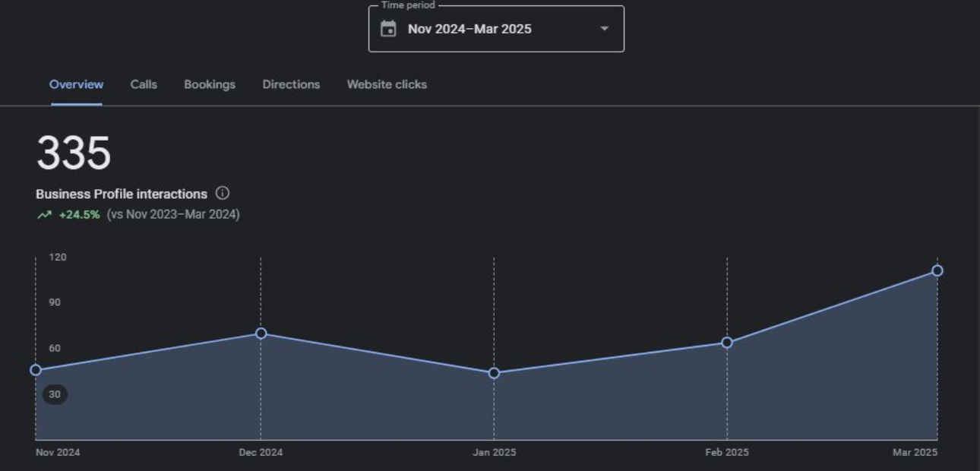Image resolution: width=980 pixels, height=471 pixels.
Task: Switch to the Calls tab
Action: [x=144, y=84]
